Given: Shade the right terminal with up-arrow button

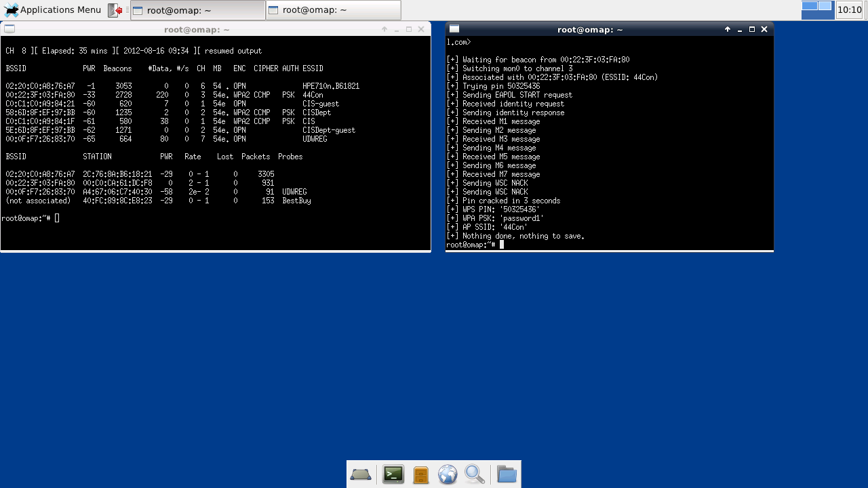Looking at the screenshot, I should coord(728,29).
